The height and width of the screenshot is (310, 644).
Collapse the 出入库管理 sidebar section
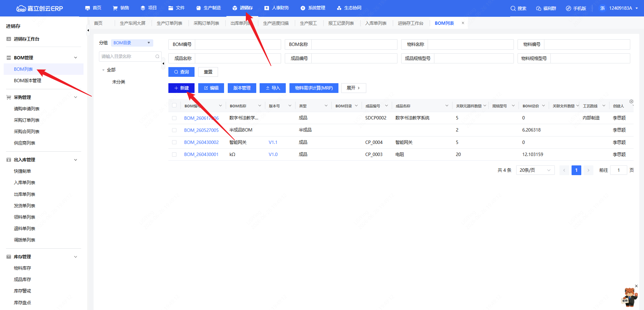pos(75,160)
